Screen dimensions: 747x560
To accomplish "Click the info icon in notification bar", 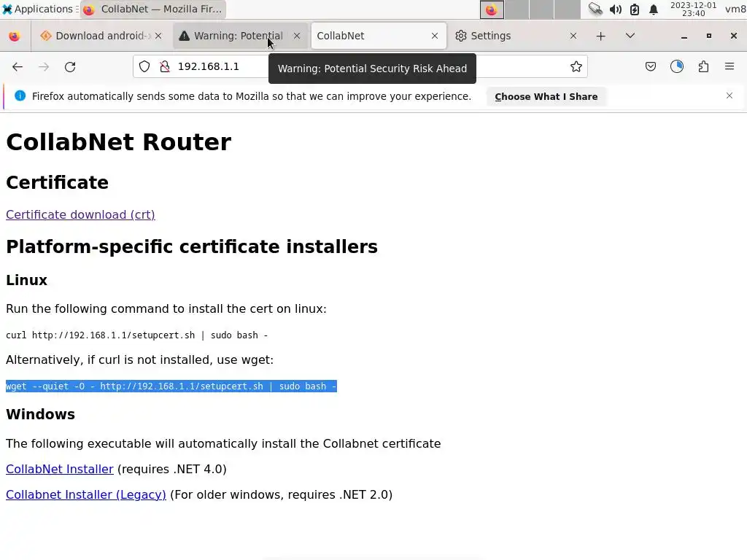I will point(20,96).
